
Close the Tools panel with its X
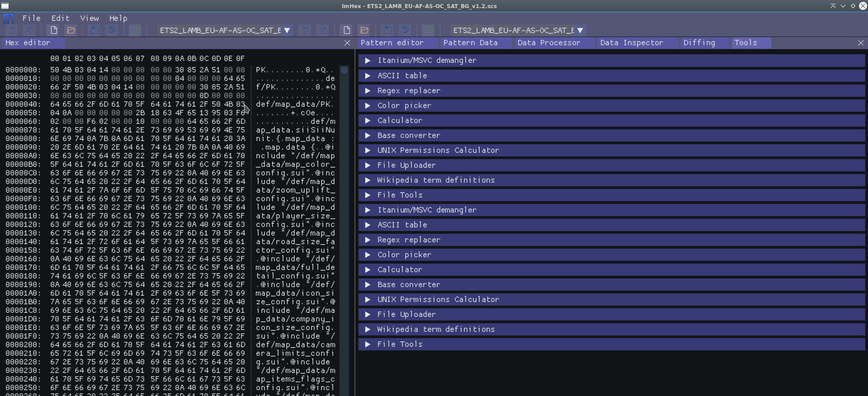(861, 43)
